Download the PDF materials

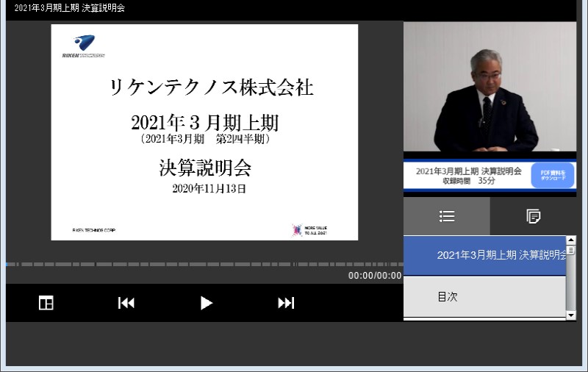click(x=553, y=175)
